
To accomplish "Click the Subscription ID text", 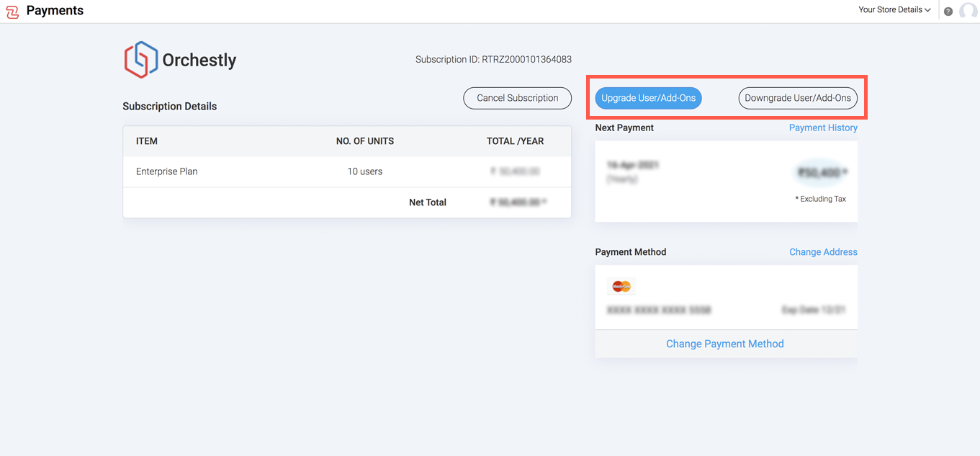I will coord(493,60).
